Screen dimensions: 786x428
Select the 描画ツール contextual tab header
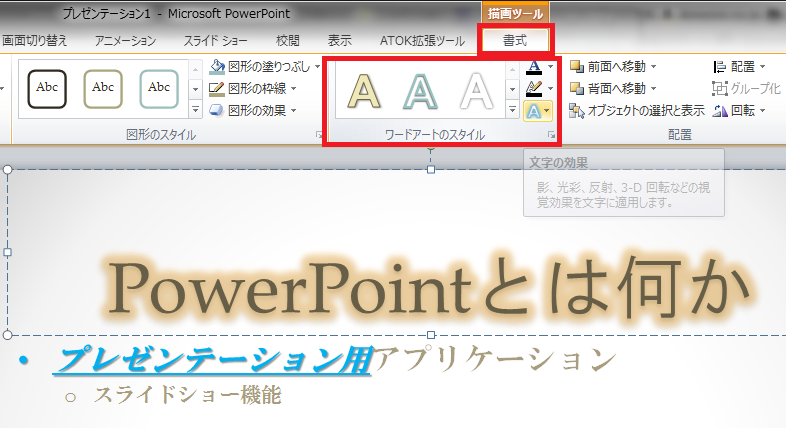[x=515, y=14]
